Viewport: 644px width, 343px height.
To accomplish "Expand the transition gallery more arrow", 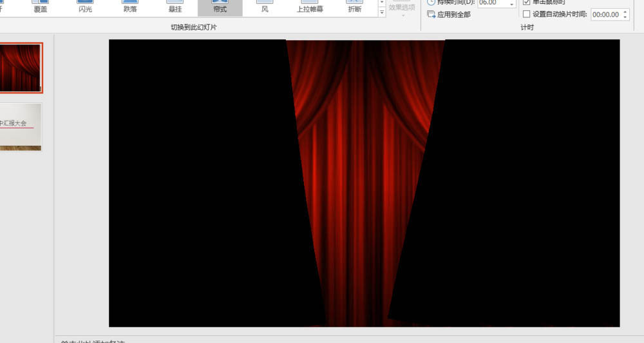I will coord(382,12).
